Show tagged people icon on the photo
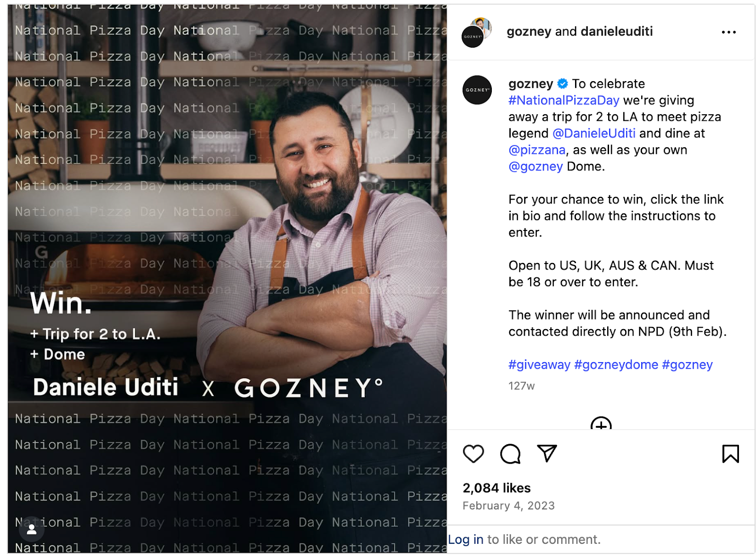756x559 pixels. click(x=32, y=529)
